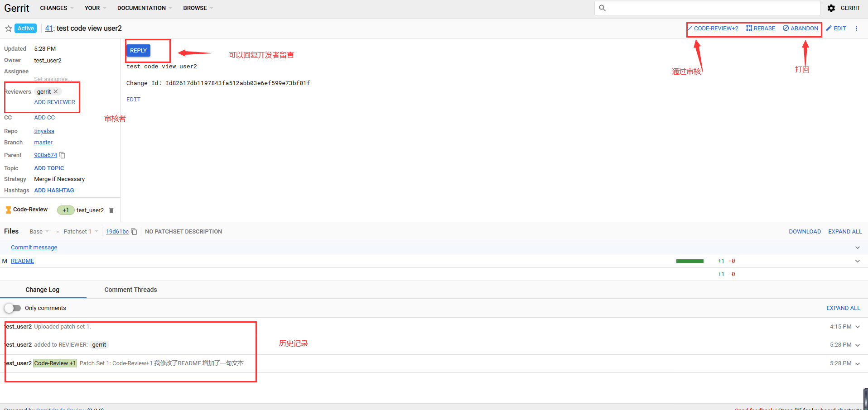Click the page scrollbar thumb
Image resolution: width=868 pixels, height=410 pixels.
tap(865, 399)
